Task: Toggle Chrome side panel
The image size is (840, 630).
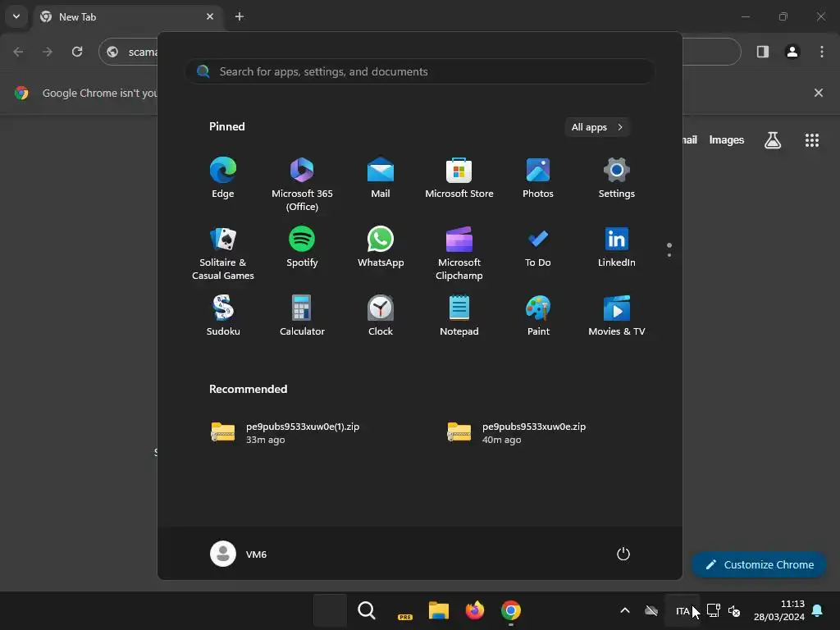Action: (x=763, y=52)
